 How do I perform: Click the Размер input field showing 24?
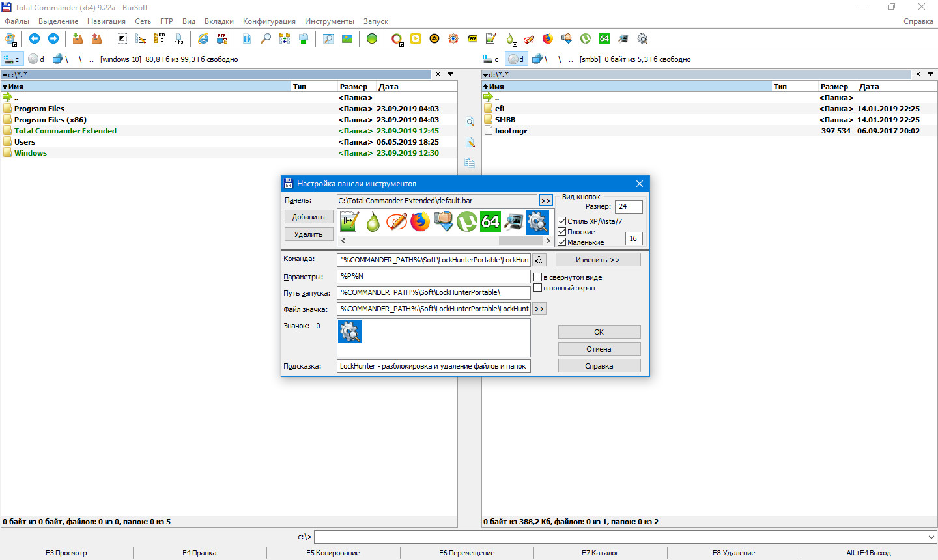(x=629, y=206)
